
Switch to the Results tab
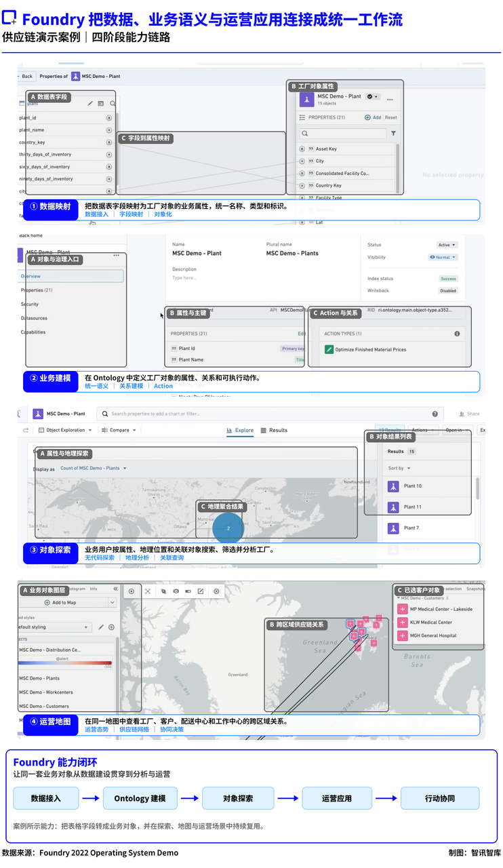(x=275, y=430)
